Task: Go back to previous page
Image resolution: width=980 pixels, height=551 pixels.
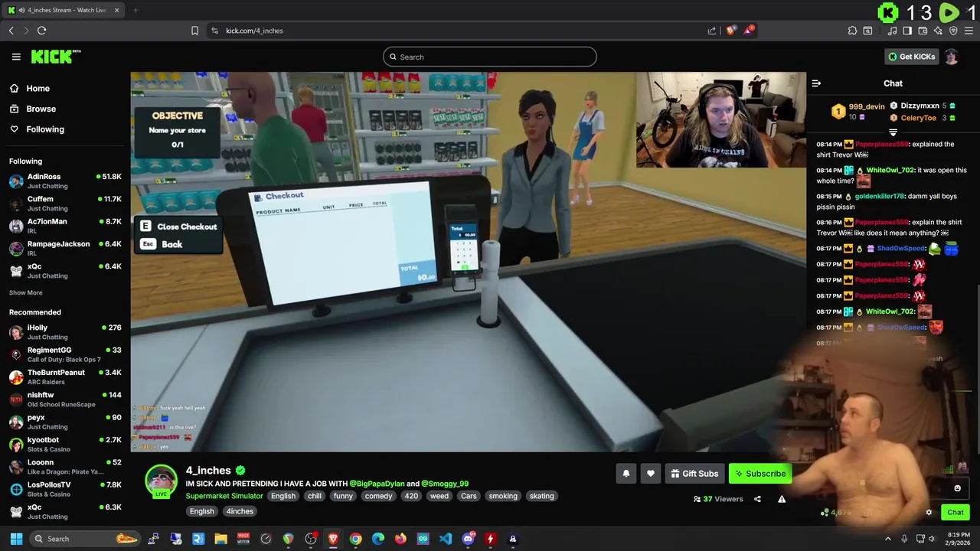Action: point(11,31)
